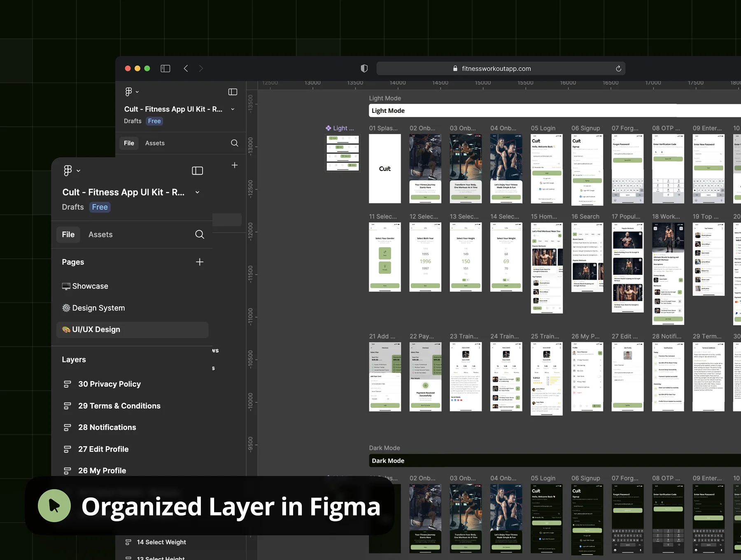Open search in the front panel
The width and height of the screenshot is (741, 560).
pos(200,235)
